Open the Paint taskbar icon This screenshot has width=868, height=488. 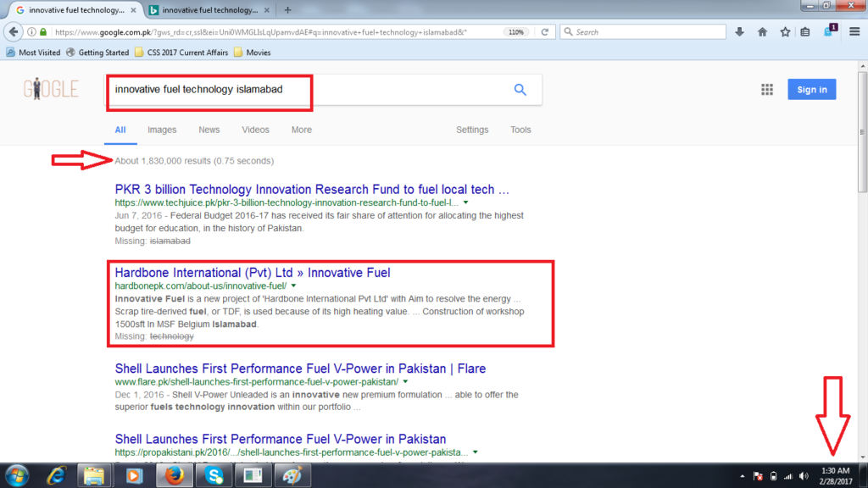[292, 476]
